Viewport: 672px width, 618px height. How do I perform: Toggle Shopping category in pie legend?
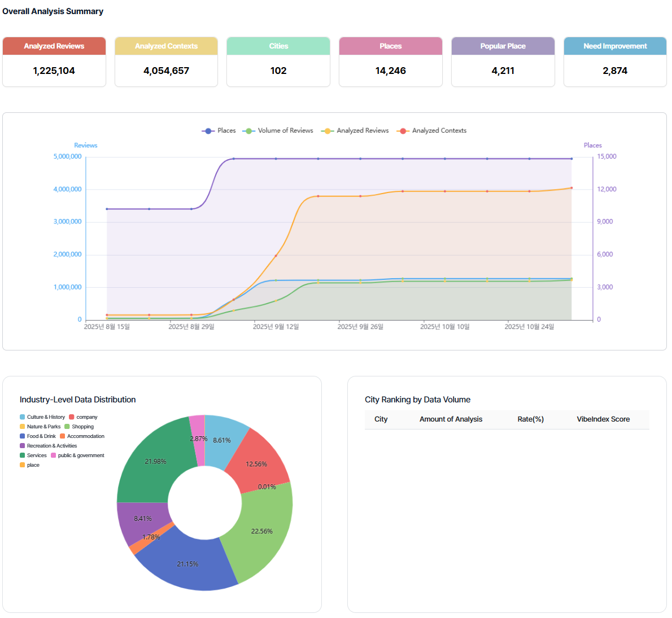coord(79,427)
